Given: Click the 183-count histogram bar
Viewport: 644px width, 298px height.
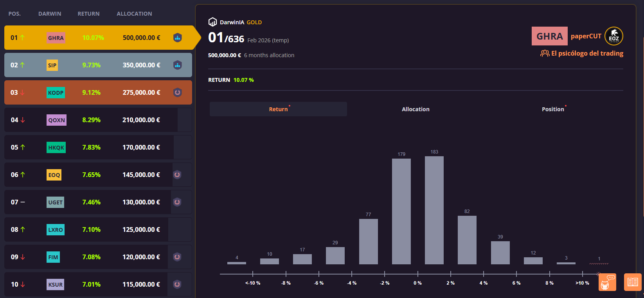Looking at the screenshot, I should pyautogui.click(x=434, y=210).
